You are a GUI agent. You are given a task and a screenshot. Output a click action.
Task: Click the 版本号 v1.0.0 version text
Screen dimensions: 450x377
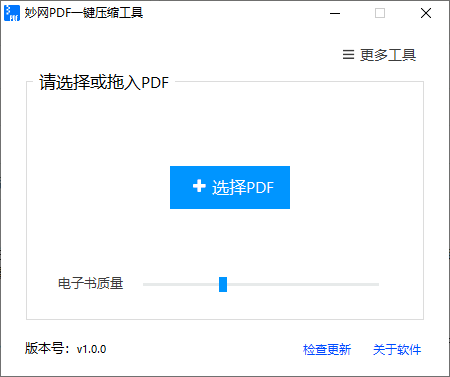point(65,349)
